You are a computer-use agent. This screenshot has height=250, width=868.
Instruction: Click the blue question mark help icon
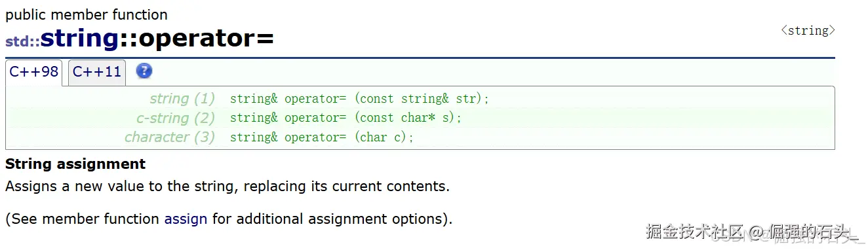(x=144, y=71)
